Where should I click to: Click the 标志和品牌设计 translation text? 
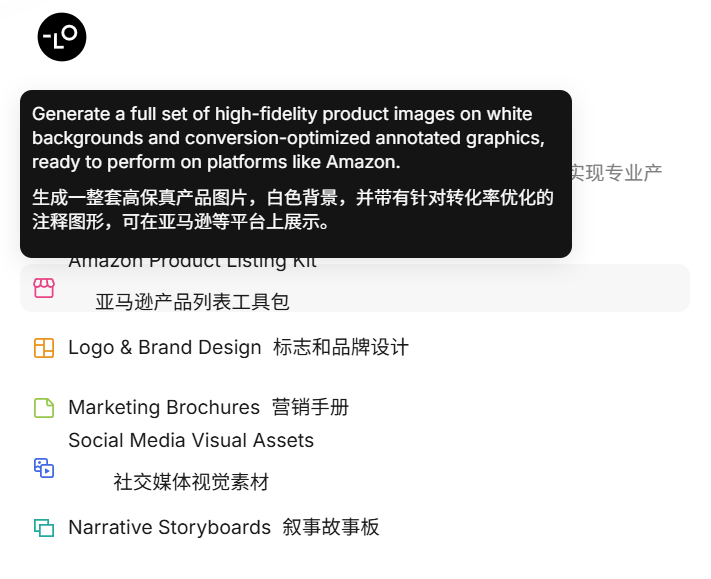coord(341,348)
